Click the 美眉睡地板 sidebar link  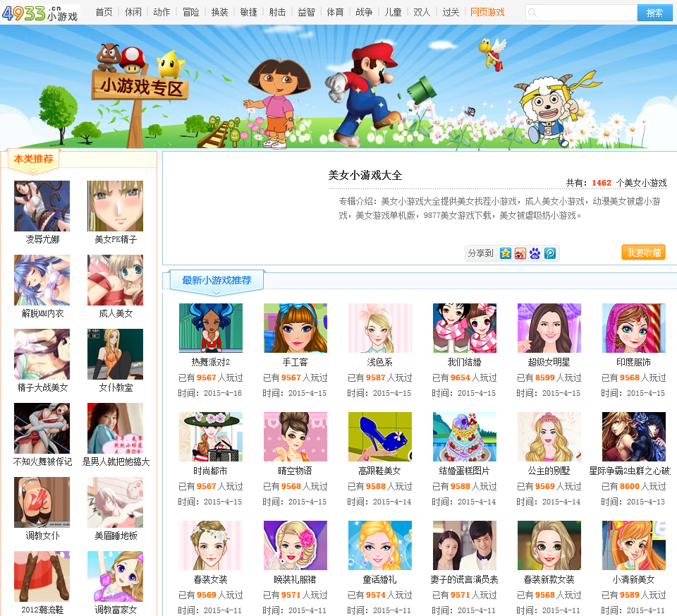tap(116, 536)
